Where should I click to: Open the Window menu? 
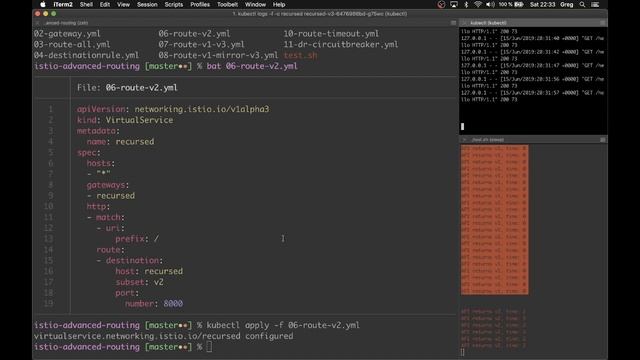click(x=256, y=4)
